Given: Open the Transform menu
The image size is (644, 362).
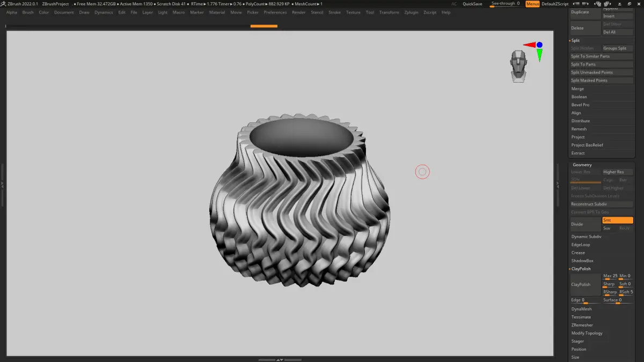Looking at the screenshot, I should (389, 12).
